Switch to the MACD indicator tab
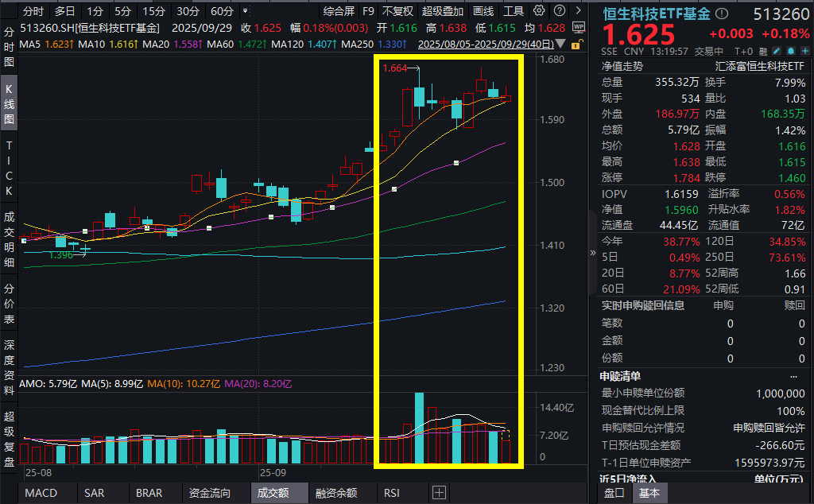This screenshot has height=504, width=814. click(x=41, y=493)
